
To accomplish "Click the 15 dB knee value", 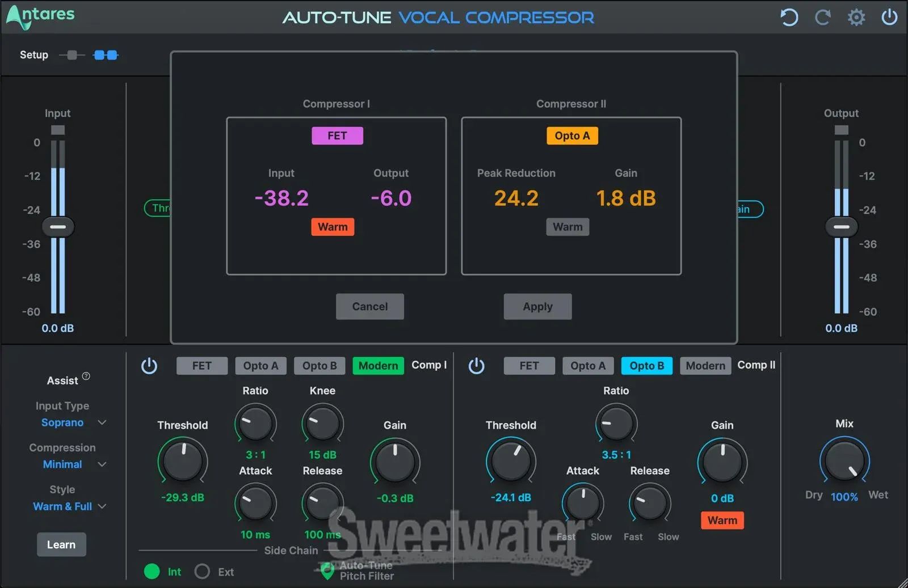I will pos(322,455).
